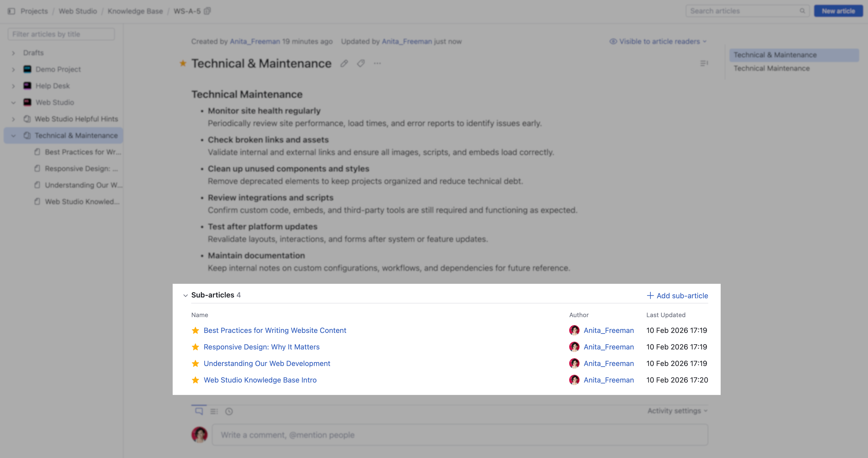Unstar the Technical & Maintenance article title
Image resolution: width=868 pixels, height=458 pixels.
[183, 63]
